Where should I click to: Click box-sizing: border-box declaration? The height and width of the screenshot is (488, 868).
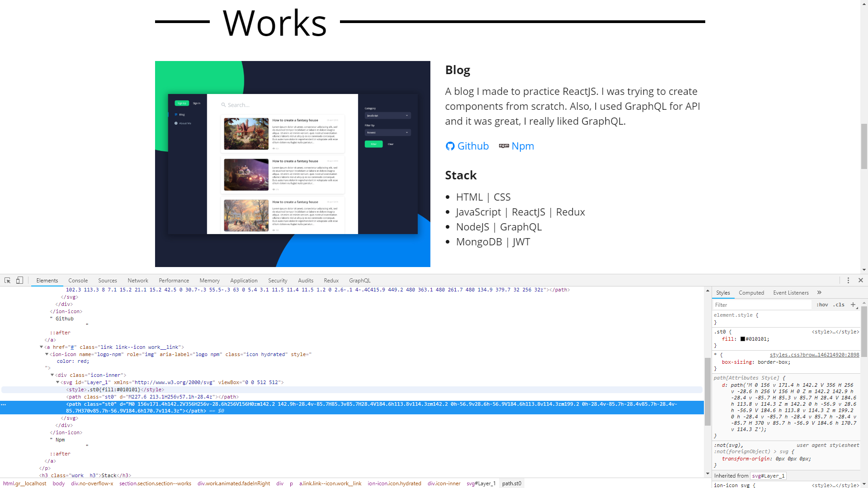(756, 362)
